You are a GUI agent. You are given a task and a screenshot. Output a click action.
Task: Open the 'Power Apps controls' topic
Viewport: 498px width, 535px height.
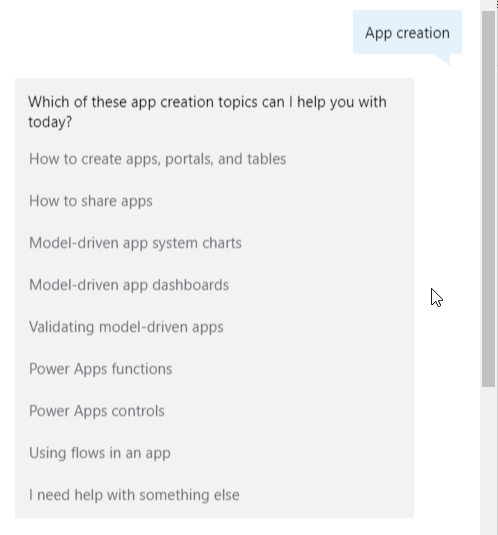(97, 411)
